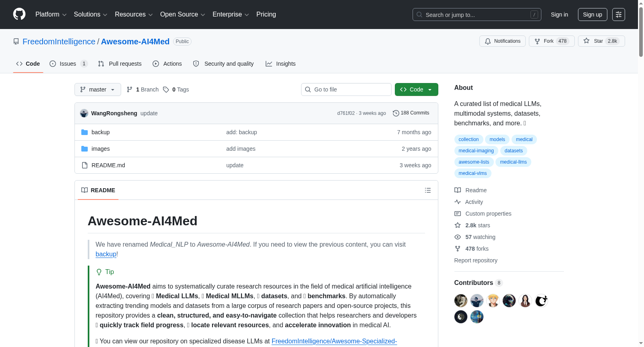644x347 pixels.
Task: Click the Report repository link
Action: [x=476, y=260]
